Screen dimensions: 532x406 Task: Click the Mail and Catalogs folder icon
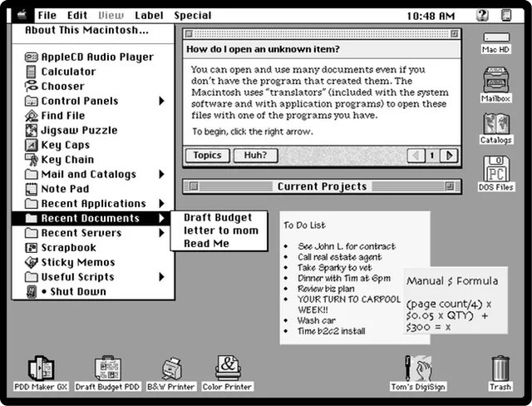(x=32, y=174)
